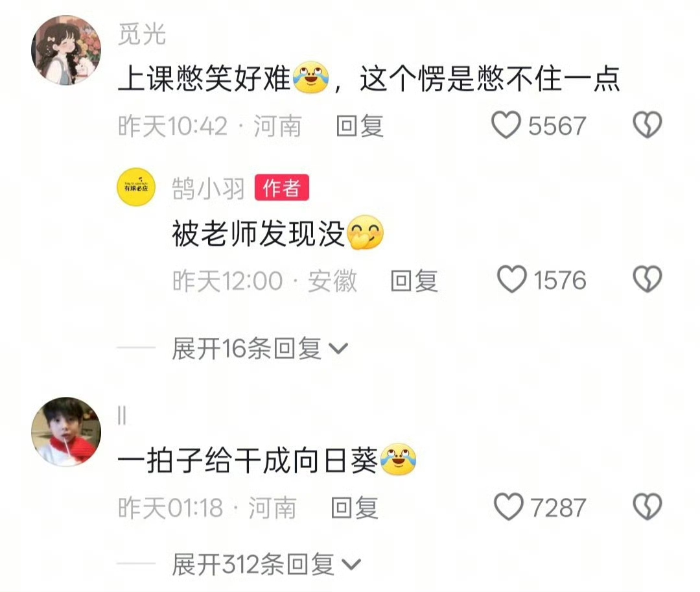Viewport: 700px width, 592px height.
Task: Dislike the 向日葵 comment via broken heart
Action: tap(647, 506)
